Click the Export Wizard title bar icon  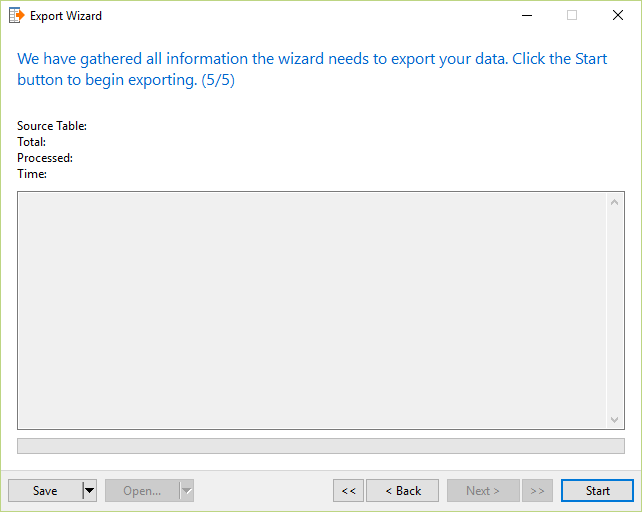pyautogui.click(x=16, y=16)
